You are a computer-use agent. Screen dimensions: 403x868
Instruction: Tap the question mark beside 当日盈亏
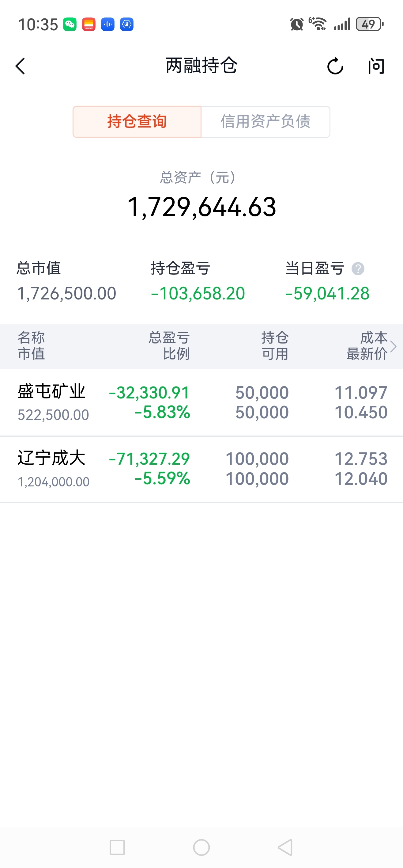point(358,269)
